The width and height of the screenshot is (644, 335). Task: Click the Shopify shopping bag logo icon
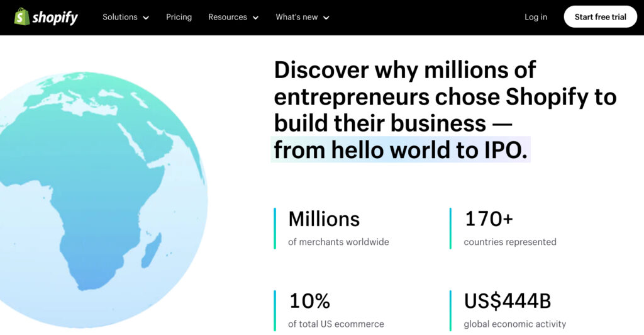(x=22, y=17)
